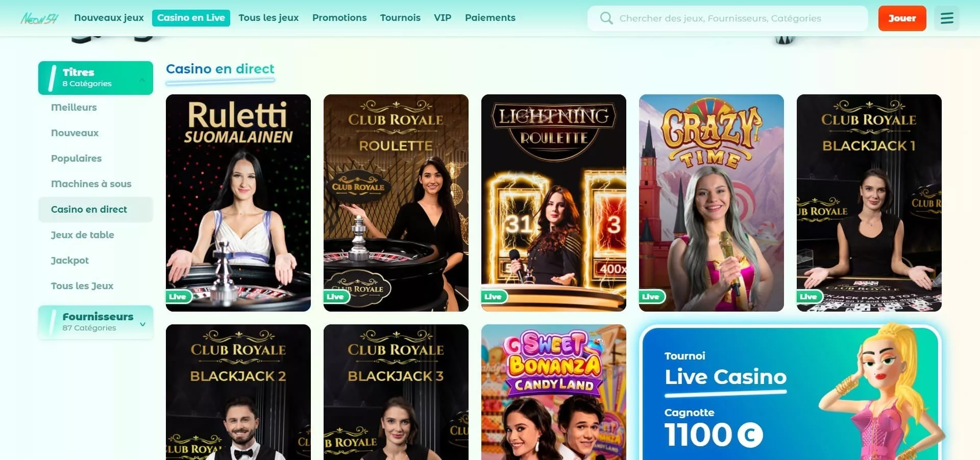Click the Live badge on Ruletti Suomalainen

tap(178, 297)
